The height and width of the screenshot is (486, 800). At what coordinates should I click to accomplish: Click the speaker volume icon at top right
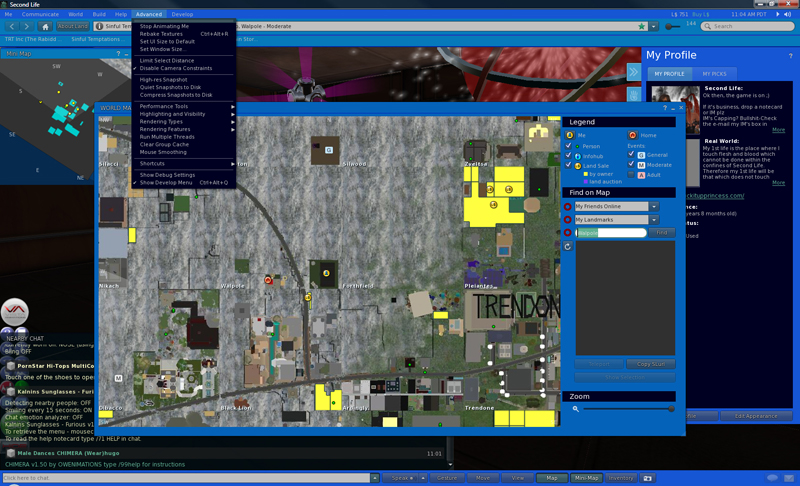pyautogui.click(x=788, y=15)
